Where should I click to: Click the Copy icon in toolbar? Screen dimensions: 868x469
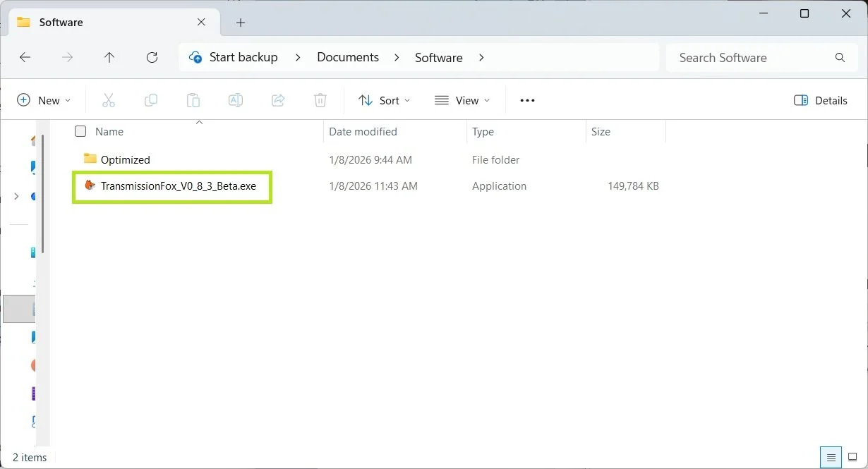click(x=150, y=100)
